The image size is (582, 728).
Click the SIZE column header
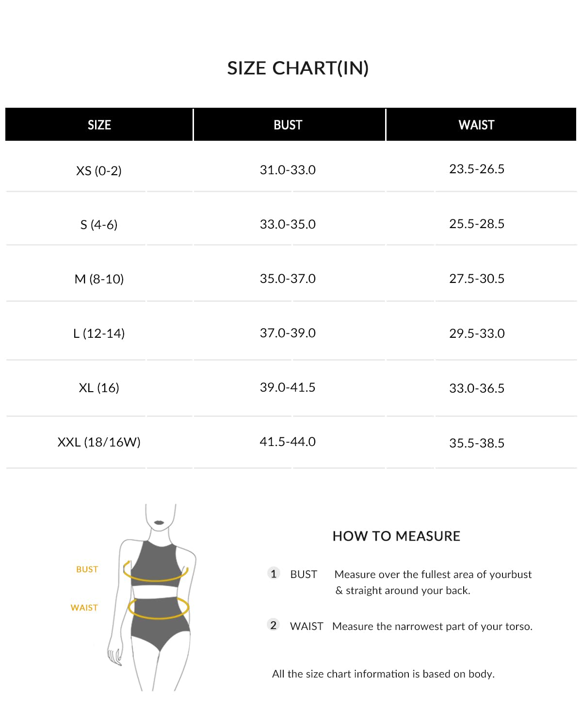click(x=99, y=125)
